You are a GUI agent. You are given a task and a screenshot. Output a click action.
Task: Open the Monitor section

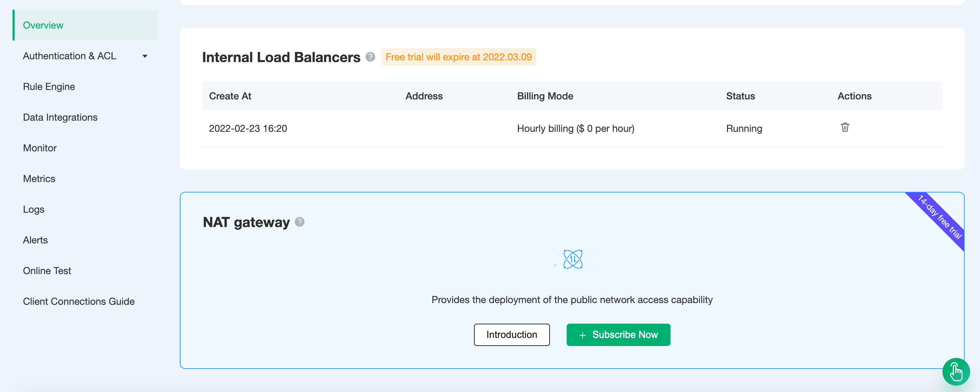point(40,148)
